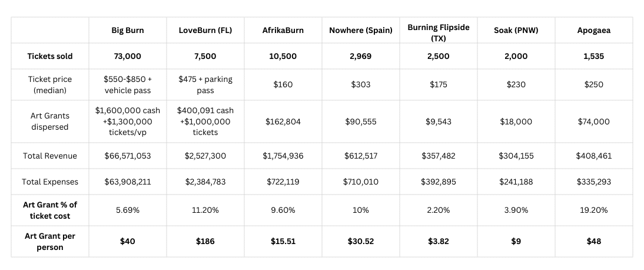Select the Art Grants dispersed row label

pos(49,121)
